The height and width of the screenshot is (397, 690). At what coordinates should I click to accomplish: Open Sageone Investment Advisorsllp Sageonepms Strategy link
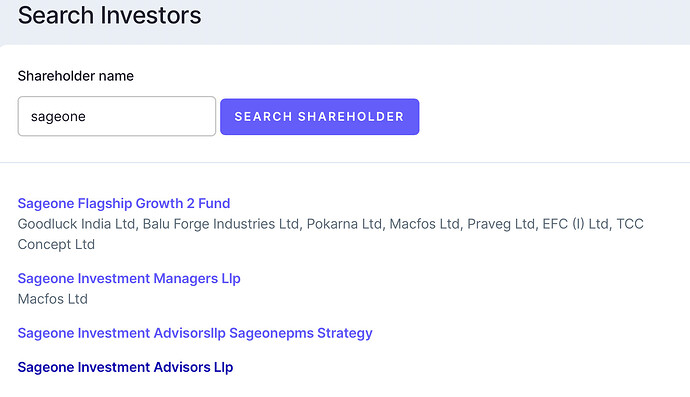point(195,333)
